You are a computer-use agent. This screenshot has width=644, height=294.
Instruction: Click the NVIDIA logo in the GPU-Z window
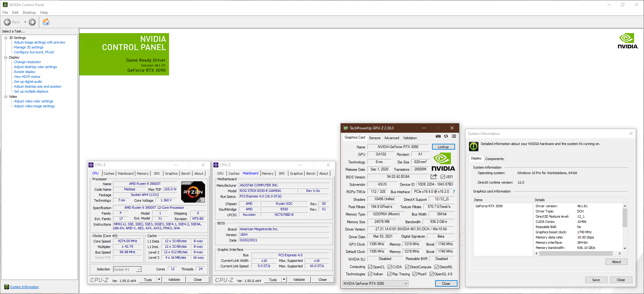(443, 162)
